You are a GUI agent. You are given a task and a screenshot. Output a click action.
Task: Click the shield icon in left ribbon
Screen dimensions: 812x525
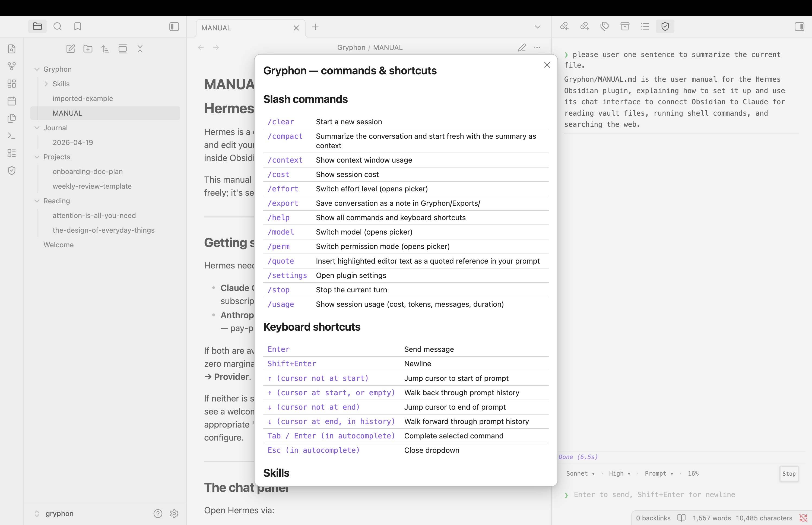[12, 170]
